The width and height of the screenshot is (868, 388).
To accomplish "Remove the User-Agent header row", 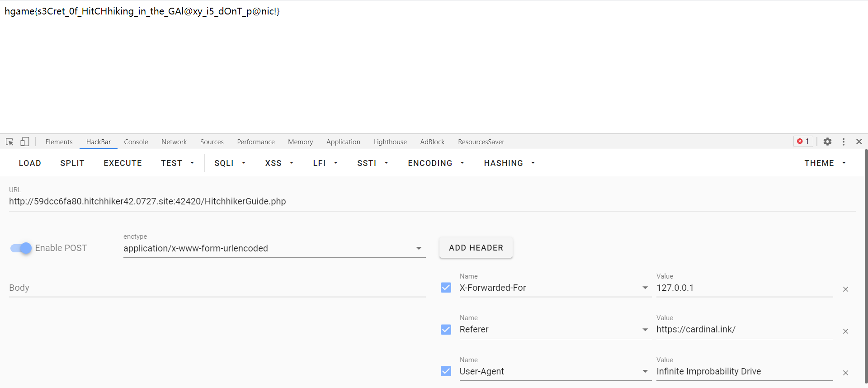I will point(845,373).
